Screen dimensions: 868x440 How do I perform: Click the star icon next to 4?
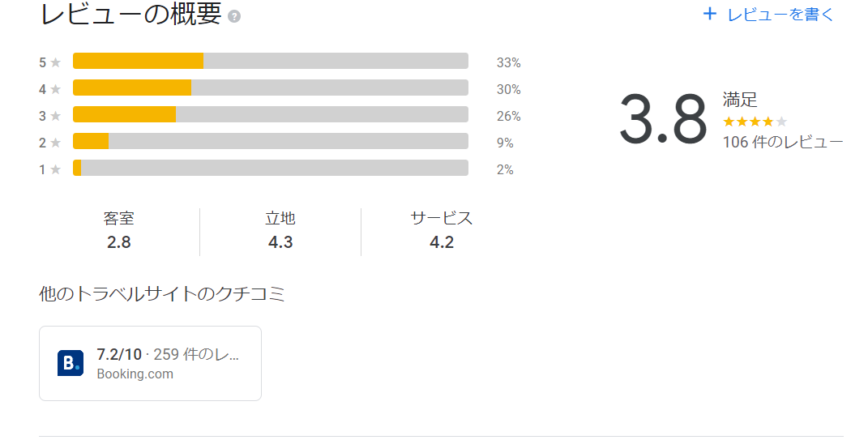coord(55,89)
